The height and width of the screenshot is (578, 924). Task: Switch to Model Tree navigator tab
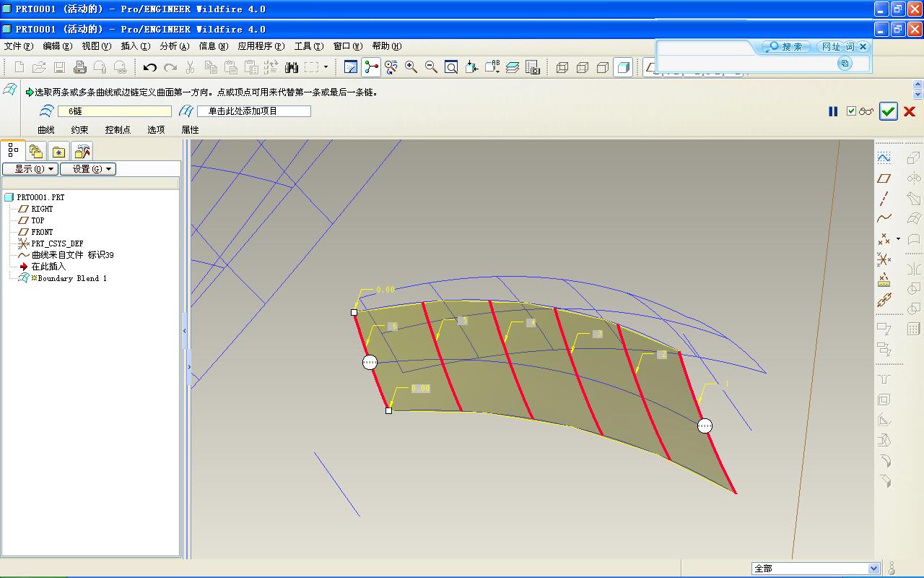[x=13, y=150]
